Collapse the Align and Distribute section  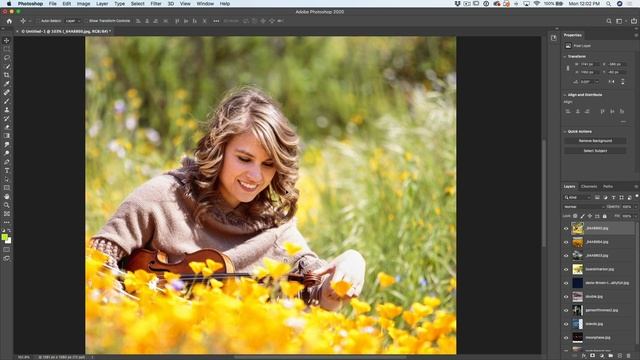pyautogui.click(x=565, y=95)
